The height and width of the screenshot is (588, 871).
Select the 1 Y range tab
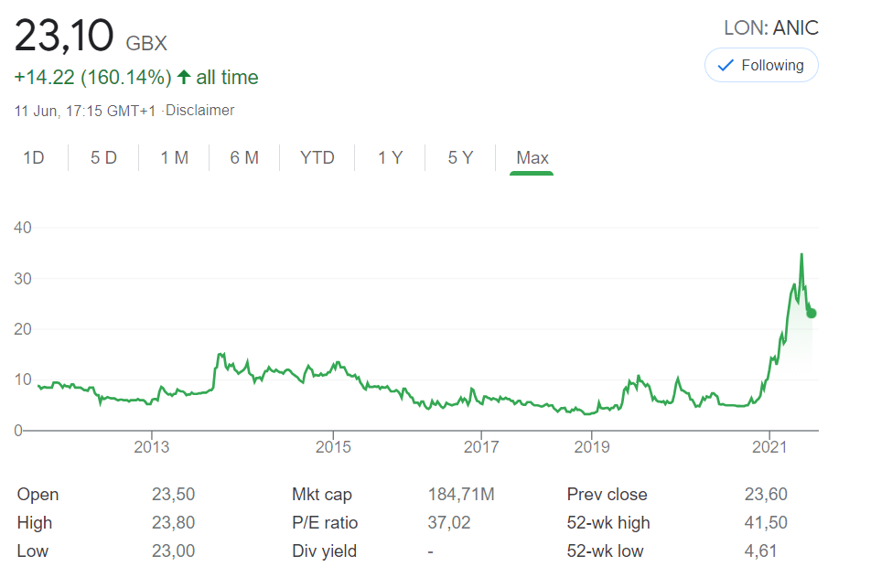pyautogui.click(x=390, y=157)
